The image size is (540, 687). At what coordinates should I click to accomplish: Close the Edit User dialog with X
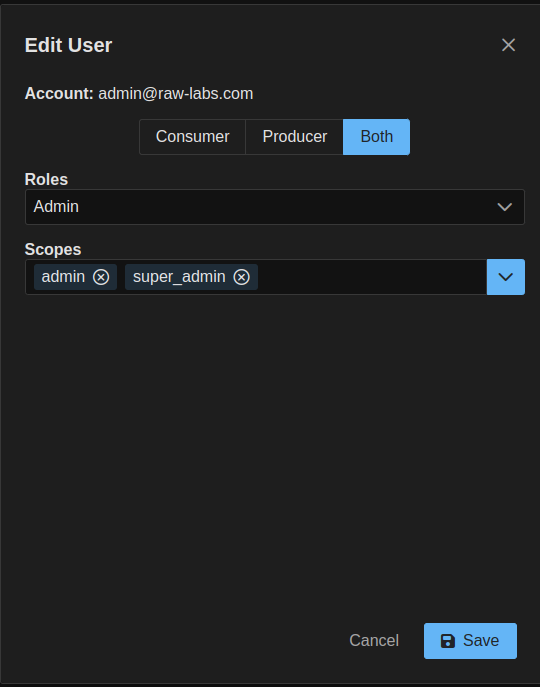click(508, 45)
